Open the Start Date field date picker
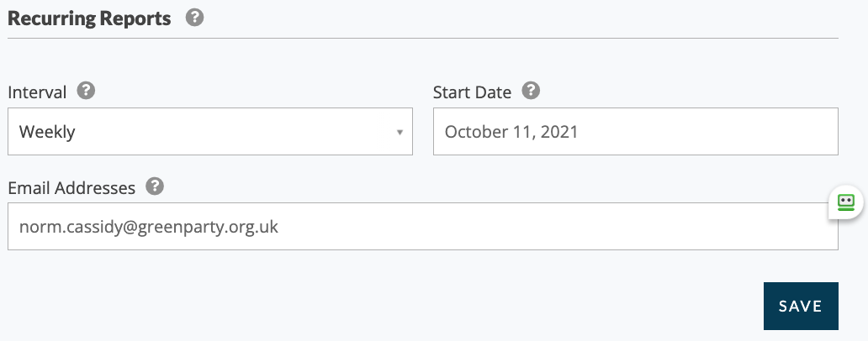The height and width of the screenshot is (341, 868). [x=636, y=132]
